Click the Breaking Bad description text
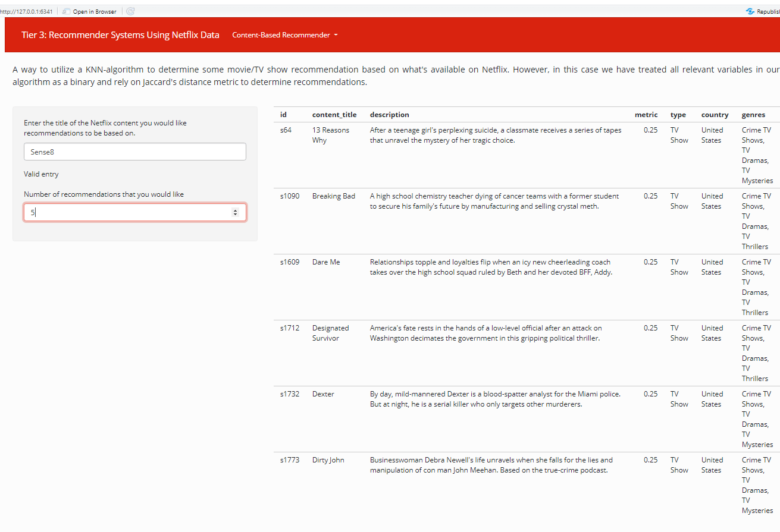This screenshot has height=532, width=780. (494, 201)
